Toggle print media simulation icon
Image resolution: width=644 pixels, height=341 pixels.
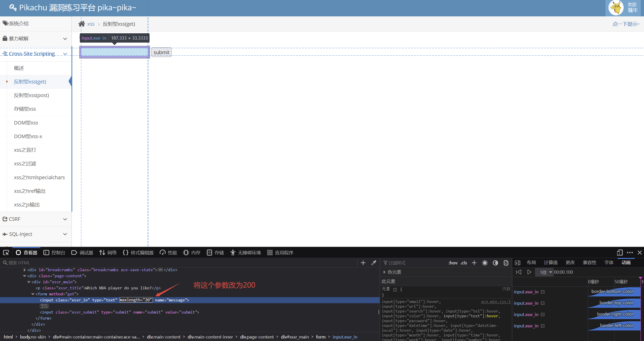tap(506, 263)
